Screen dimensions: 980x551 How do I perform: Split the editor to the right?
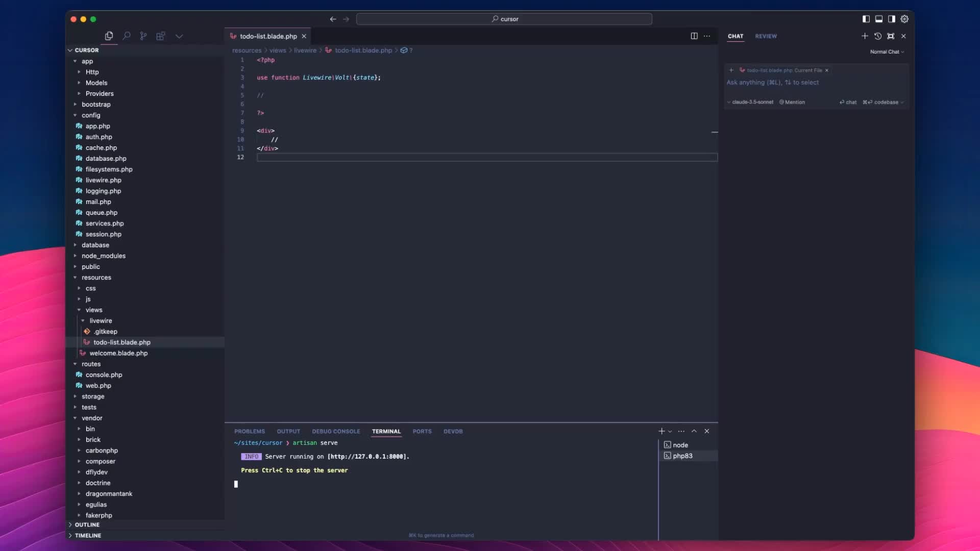tap(694, 36)
